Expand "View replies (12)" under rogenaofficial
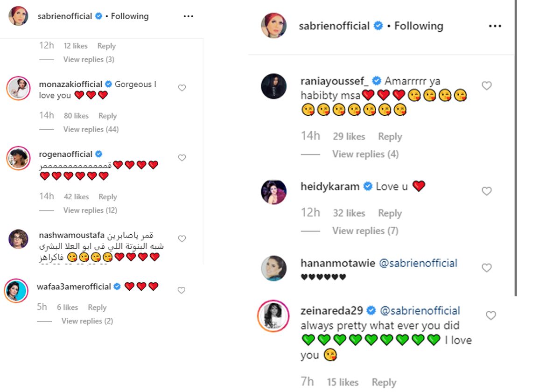The image size is (560, 392). tap(90, 210)
